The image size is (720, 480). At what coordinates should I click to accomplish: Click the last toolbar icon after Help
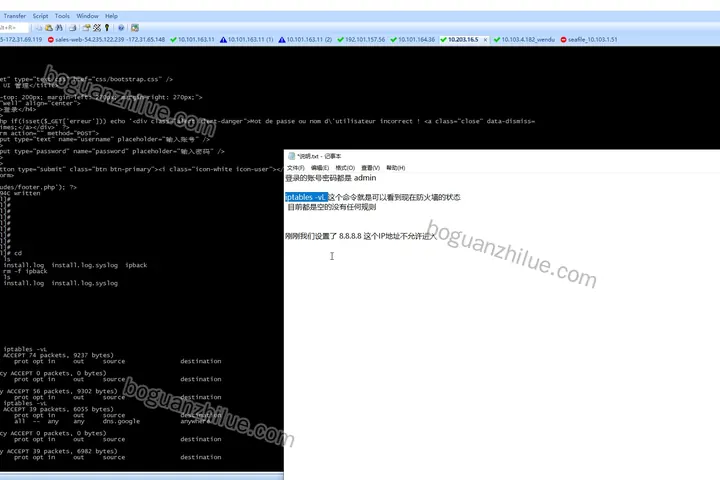point(135,28)
